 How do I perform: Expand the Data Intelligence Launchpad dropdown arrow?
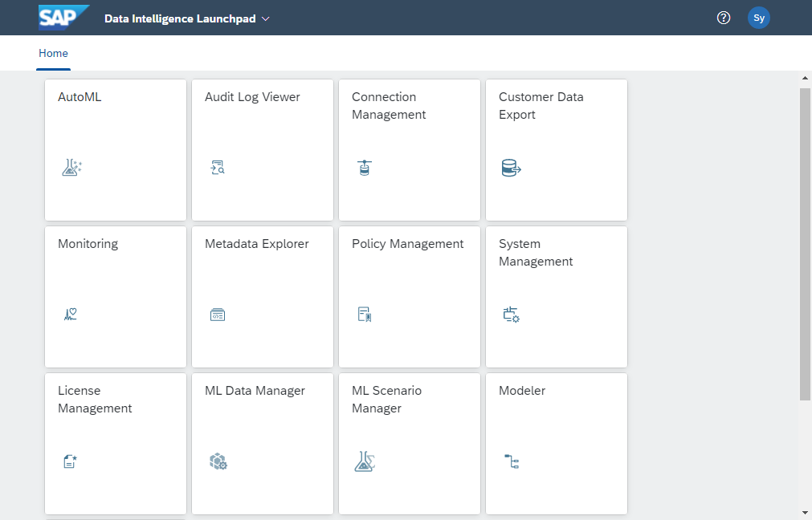click(266, 18)
